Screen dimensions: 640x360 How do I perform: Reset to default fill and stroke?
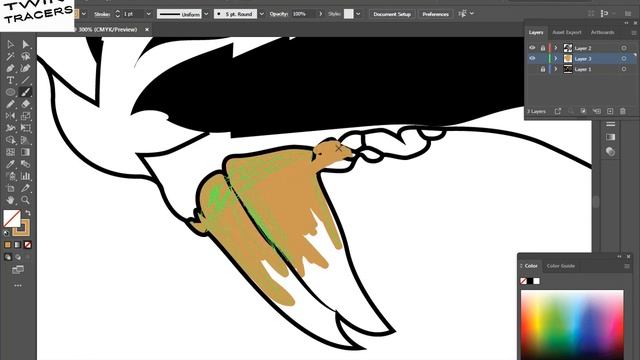click(6, 233)
